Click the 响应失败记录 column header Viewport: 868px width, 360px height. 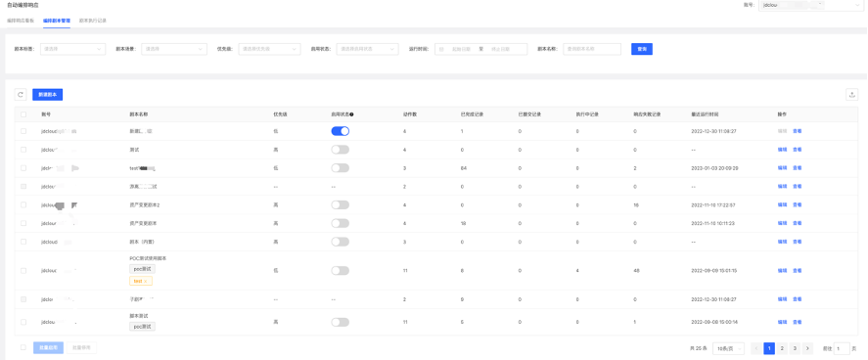(647, 114)
